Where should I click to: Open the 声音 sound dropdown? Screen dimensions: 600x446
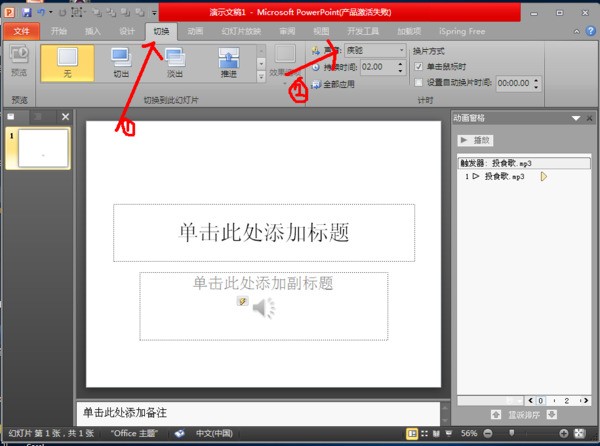tap(401, 50)
